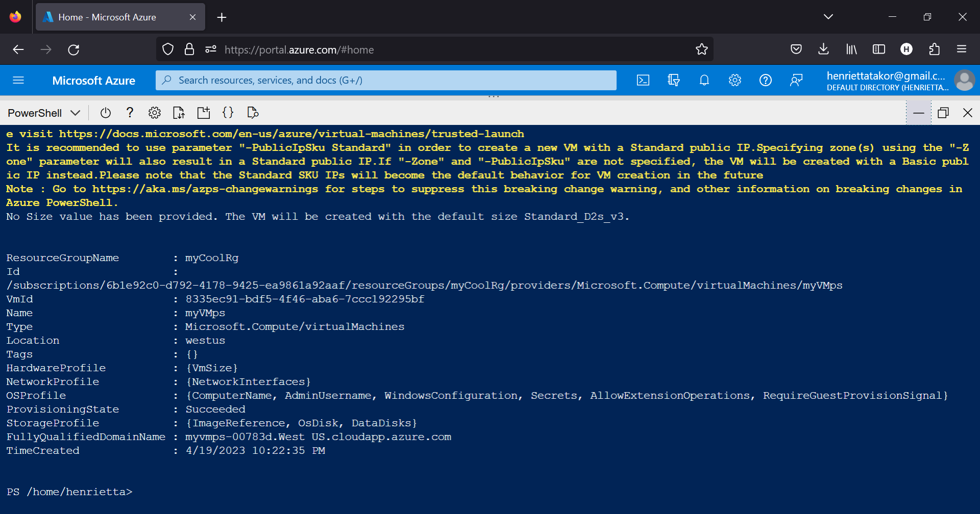Minimize the Cloud Shell pane
The width and height of the screenshot is (980, 514).
pos(919,113)
